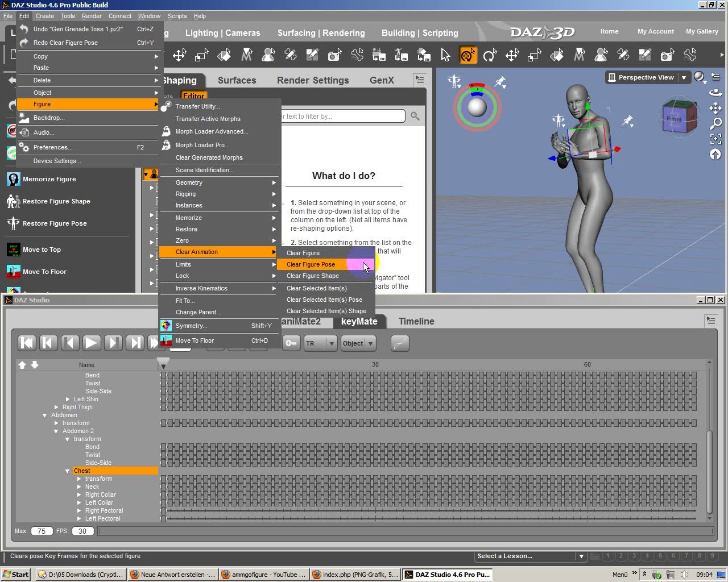Click the Max frames input field
This screenshot has width=728, height=582.
pos(42,531)
